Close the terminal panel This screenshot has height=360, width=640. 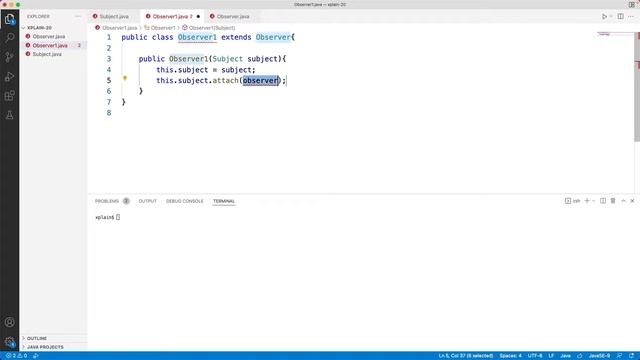click(632, 201)
